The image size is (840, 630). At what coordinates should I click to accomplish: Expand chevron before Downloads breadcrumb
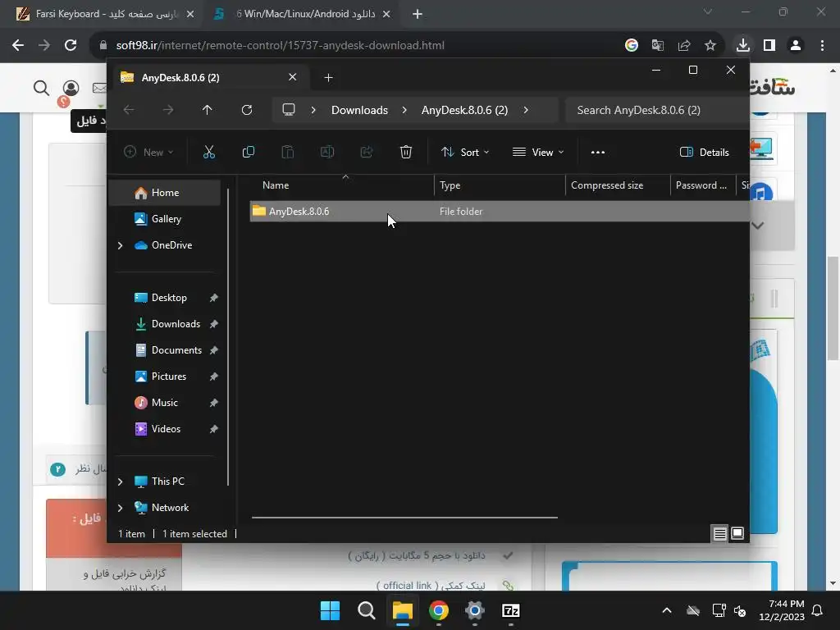click(313, 110)
